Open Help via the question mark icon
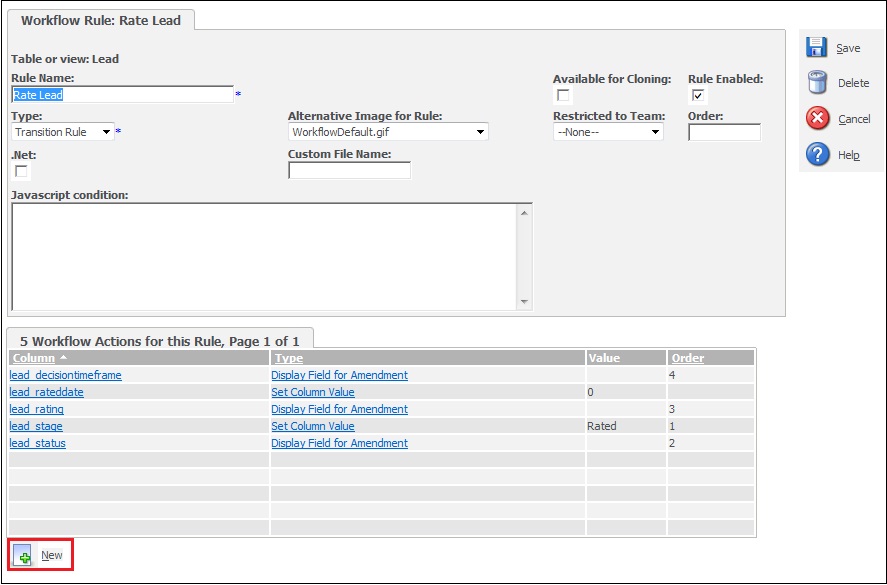 [817, 154]
